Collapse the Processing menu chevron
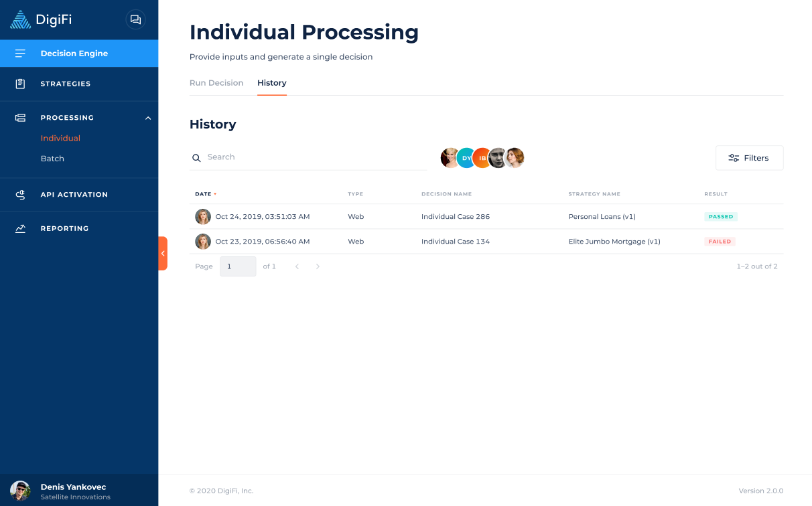This screenshot has height=506, width=812. tap(148, 118)
